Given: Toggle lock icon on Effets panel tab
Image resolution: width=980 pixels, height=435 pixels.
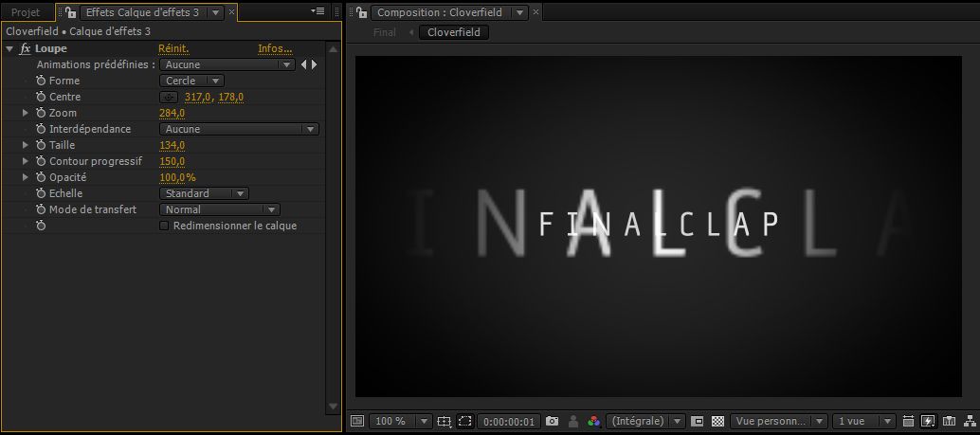Looking at the screenshot, I should [x=71, y=12].
